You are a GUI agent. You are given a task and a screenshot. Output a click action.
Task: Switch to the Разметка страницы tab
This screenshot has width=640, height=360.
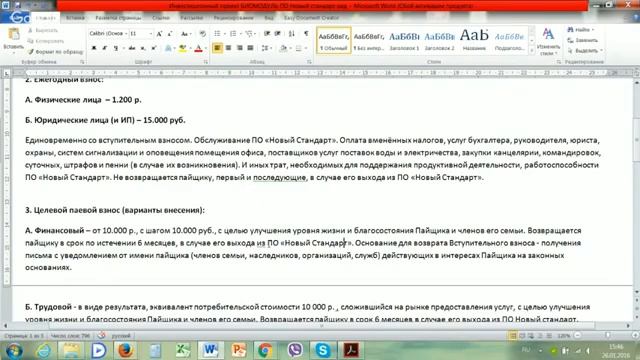click(118, 18)
